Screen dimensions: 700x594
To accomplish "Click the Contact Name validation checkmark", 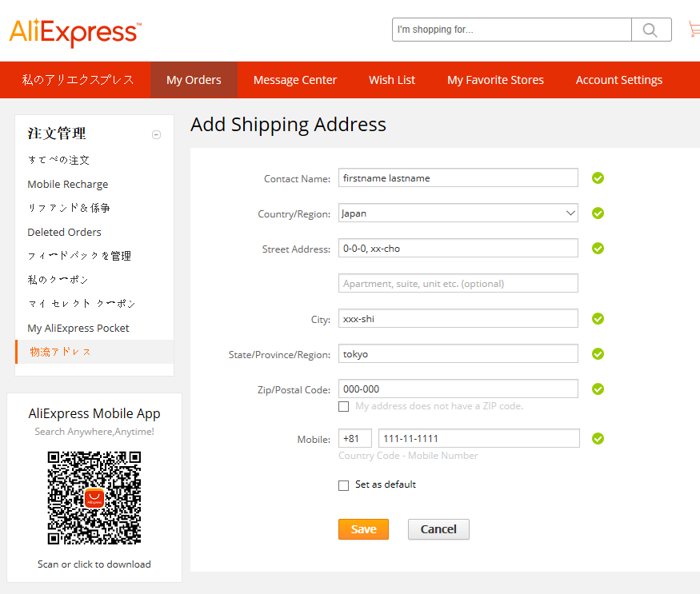I will [x=598, y=178].
